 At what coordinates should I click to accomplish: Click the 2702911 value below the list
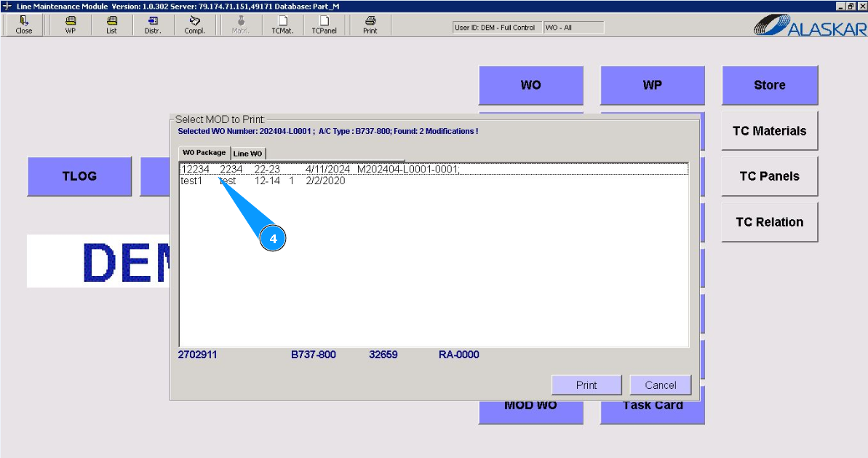pyautogui.click(x=197, y=355)
